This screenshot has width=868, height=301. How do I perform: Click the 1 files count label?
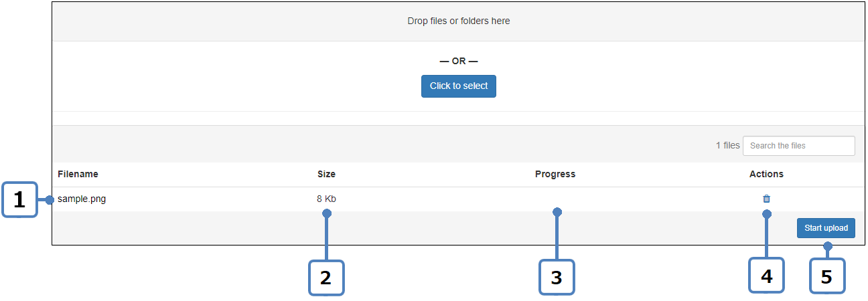727,145
